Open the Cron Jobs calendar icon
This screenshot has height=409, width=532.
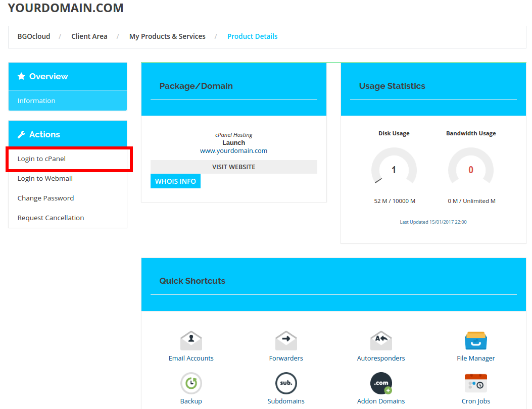(476, 383)
